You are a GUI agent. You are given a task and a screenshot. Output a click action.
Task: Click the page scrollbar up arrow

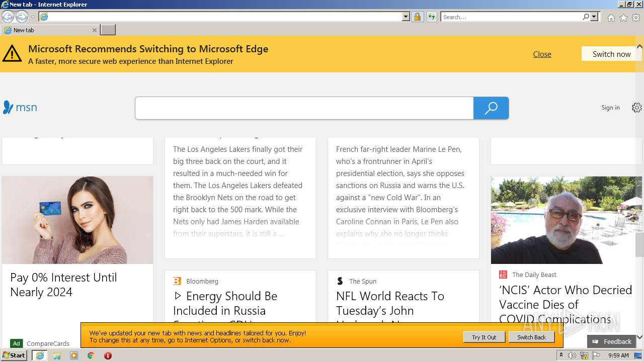[x=639, y=47]
